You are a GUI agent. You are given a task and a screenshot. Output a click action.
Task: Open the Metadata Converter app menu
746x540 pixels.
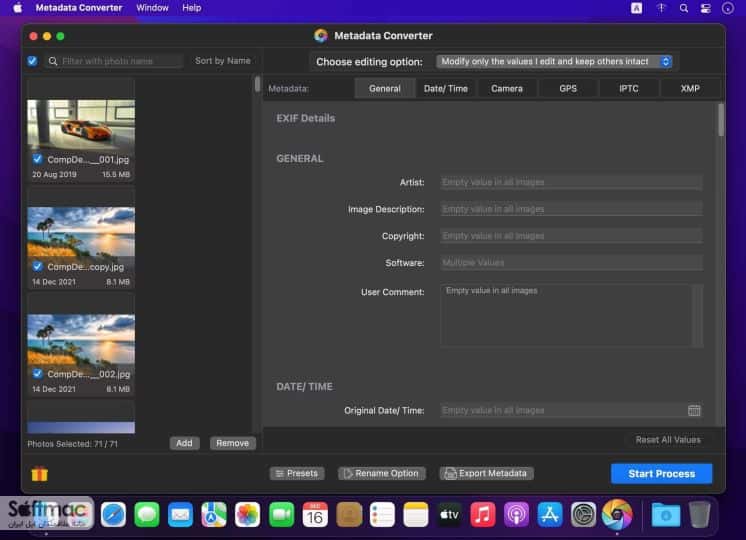click(79, 8)
